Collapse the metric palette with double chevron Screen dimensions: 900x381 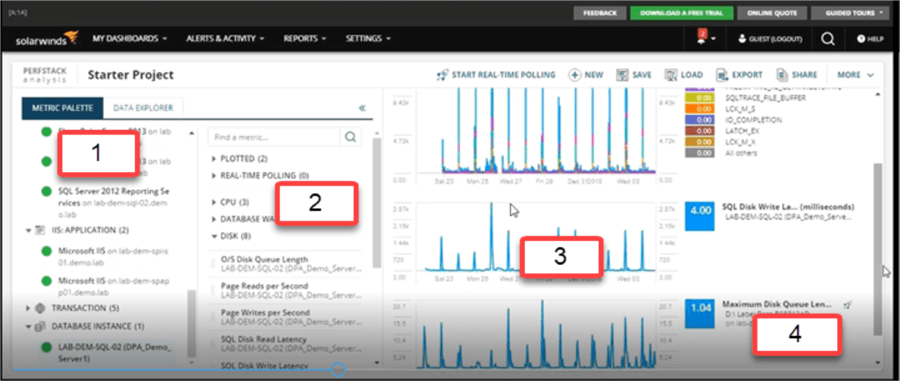[x=362, y=107]
